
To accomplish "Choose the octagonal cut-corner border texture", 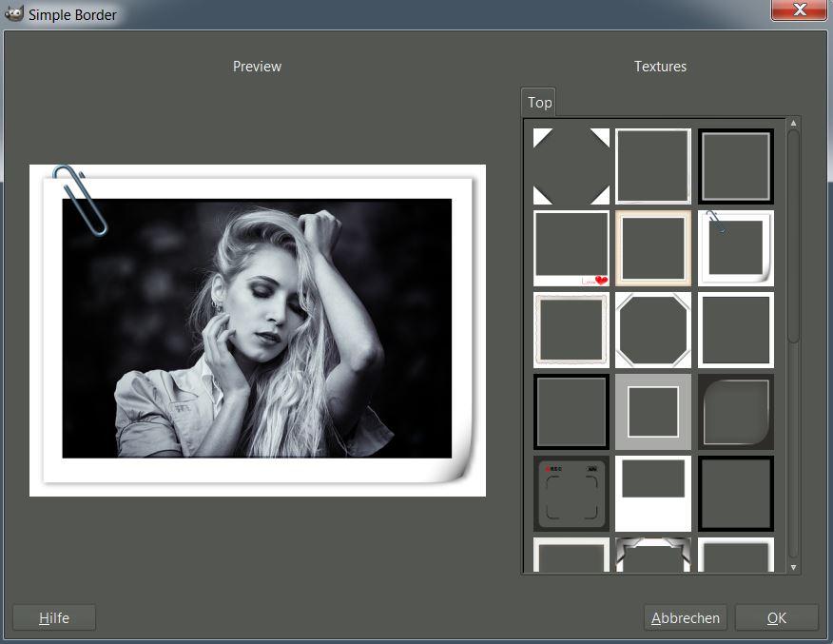I will [x=652, y=330].
